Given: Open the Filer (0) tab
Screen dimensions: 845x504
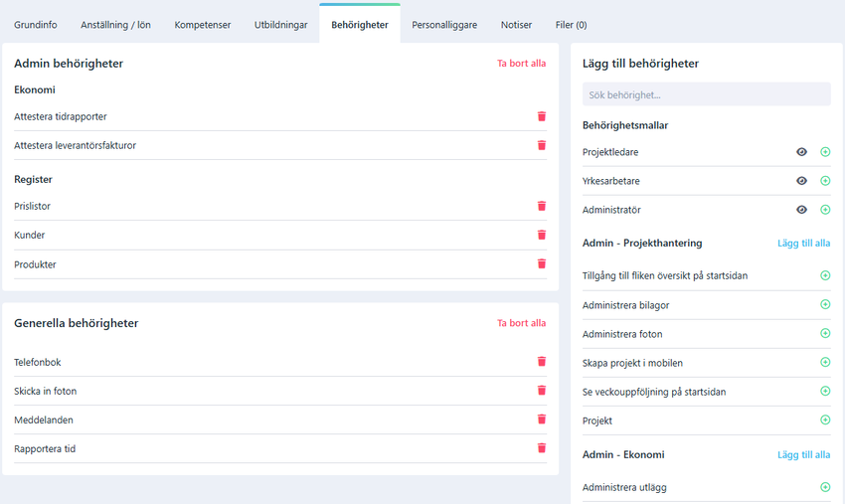Looking at the screenshot, I should 572,25.
